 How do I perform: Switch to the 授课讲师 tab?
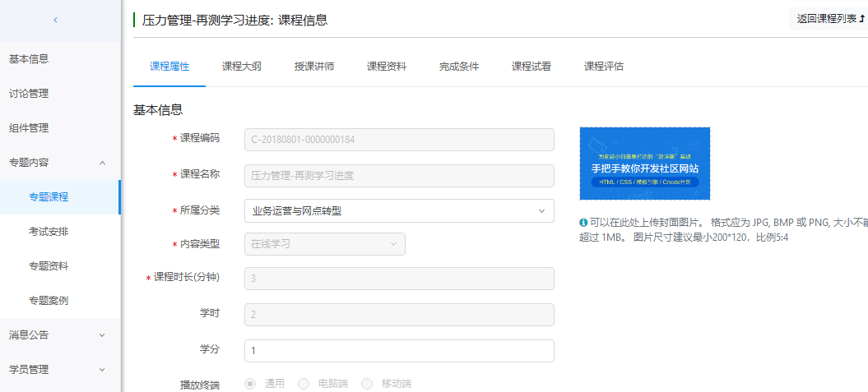313,67
